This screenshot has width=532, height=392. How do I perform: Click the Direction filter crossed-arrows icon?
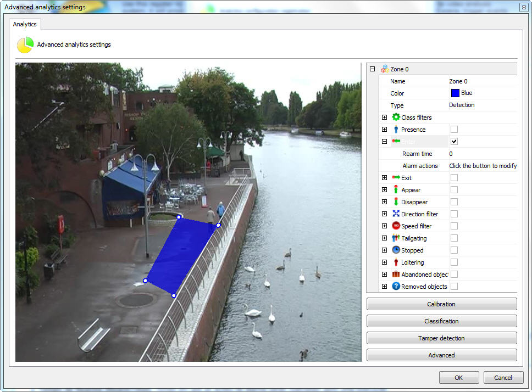tap(396, 214)
